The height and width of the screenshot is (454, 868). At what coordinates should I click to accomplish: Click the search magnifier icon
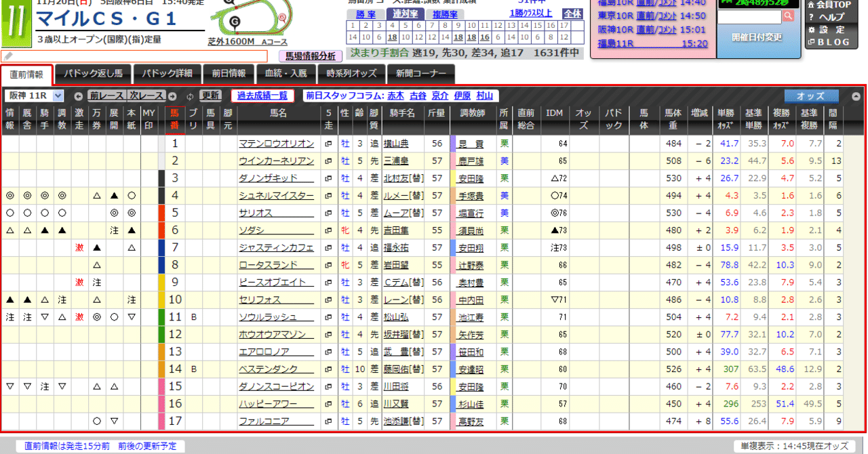[787, 16]
